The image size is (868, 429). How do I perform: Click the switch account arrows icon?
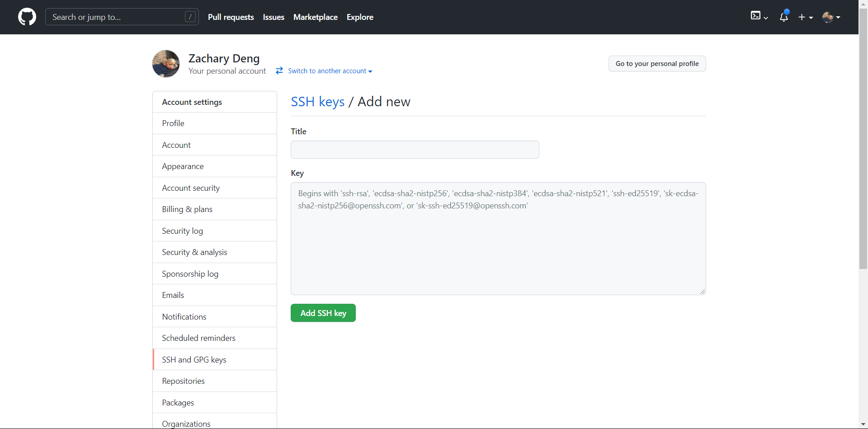(279, 71)
